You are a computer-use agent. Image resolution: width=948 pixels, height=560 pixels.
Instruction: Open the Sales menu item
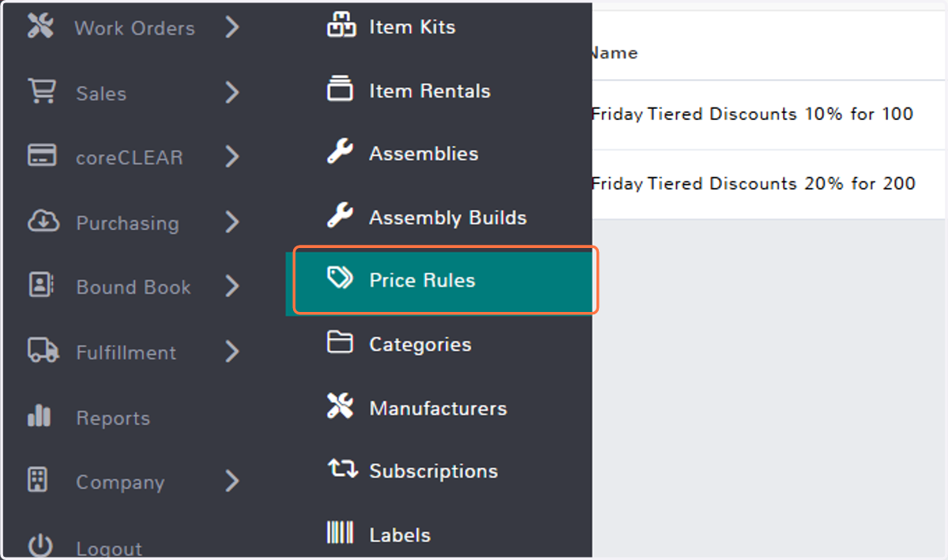tap(101, 93)
